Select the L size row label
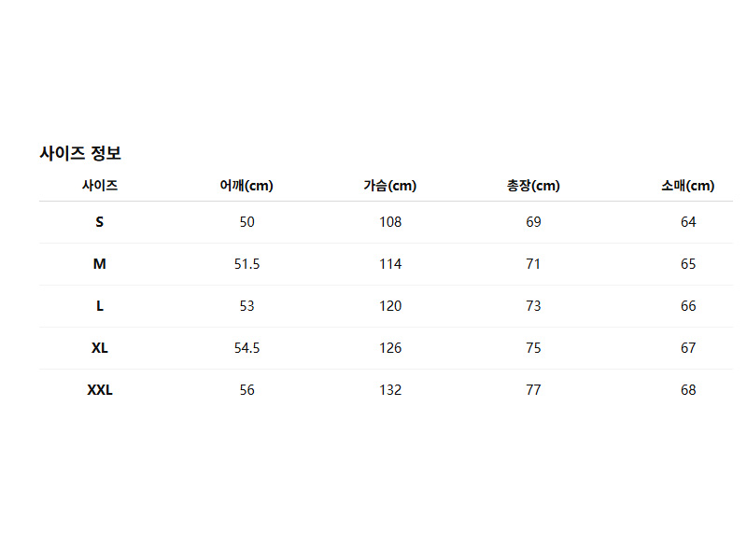This screenshot has width=747, height=560. 100,306
